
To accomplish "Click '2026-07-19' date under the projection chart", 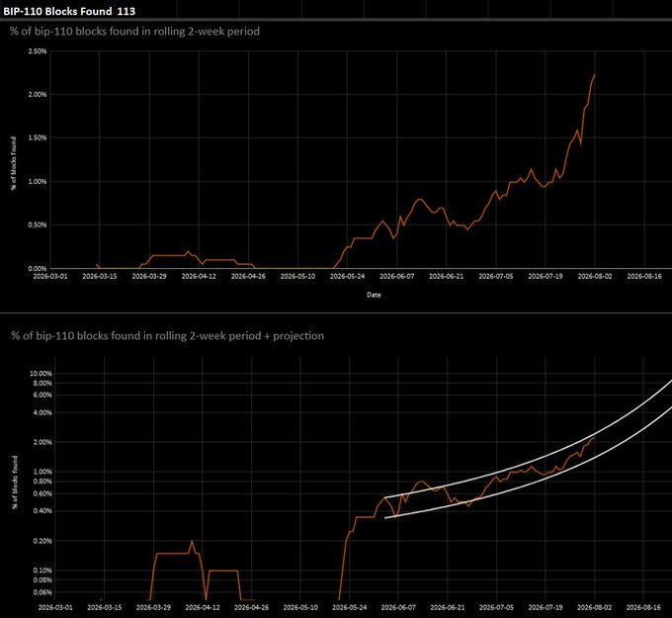I will (546, 607).
